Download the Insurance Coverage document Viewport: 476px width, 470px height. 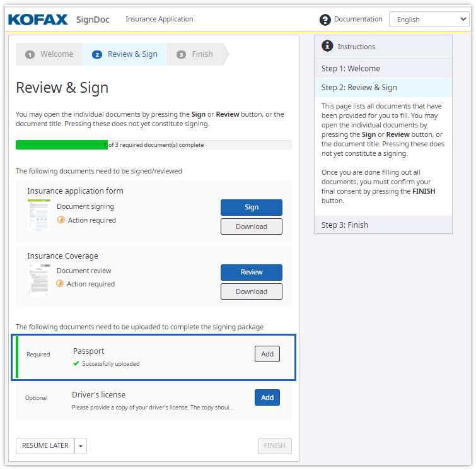click(x=251, y=291)
